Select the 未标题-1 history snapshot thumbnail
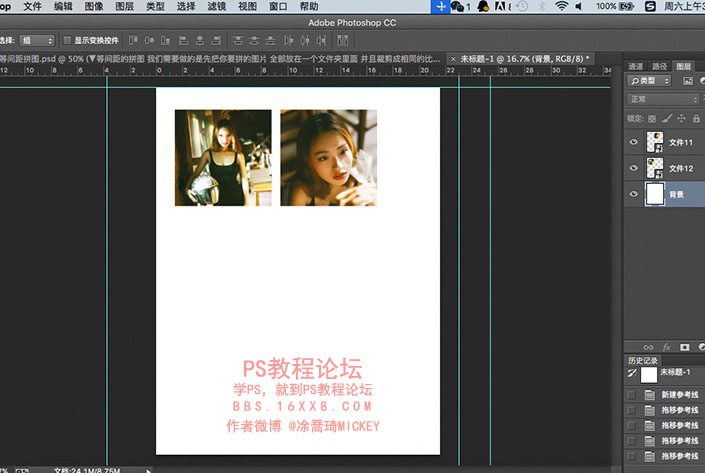705x473 pixels. click(649, 374)
